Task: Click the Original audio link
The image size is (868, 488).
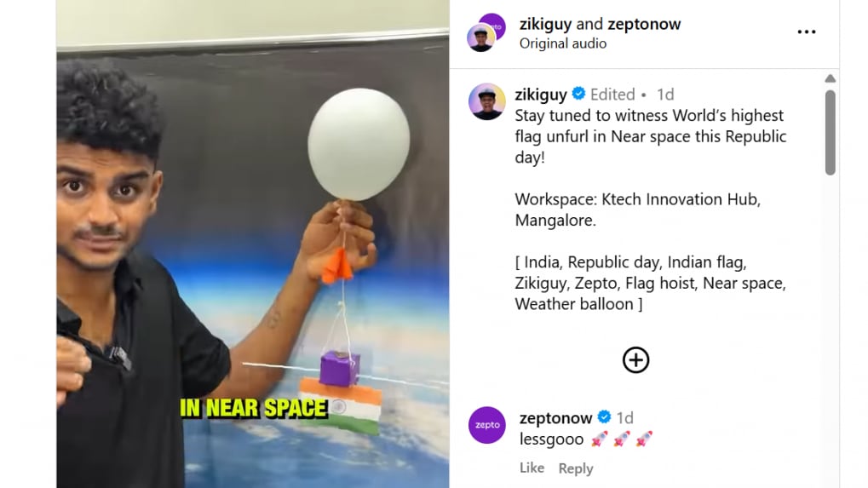Action: [562, 43]
